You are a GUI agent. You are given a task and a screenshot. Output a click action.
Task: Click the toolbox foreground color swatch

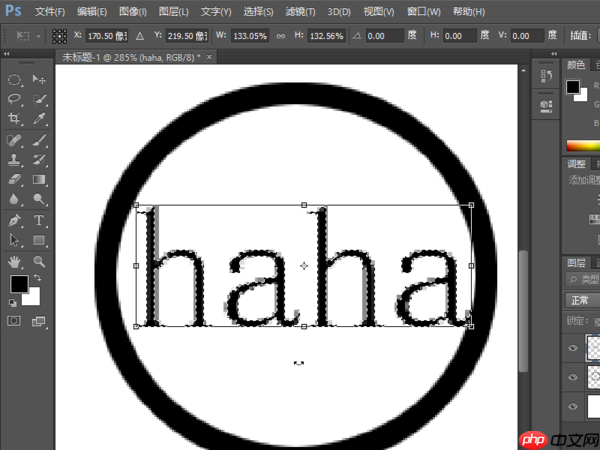19,284
